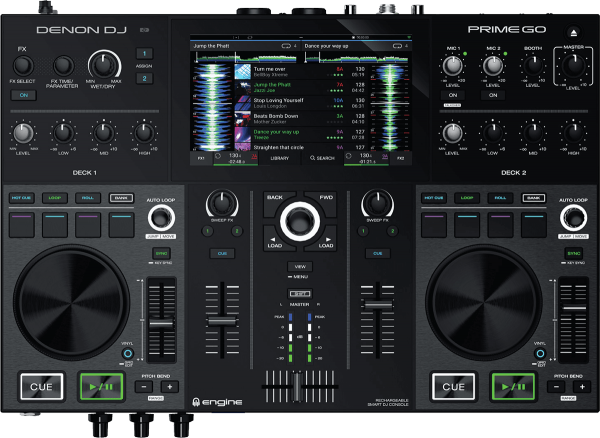Click the MIC 2 LEVEL knob
The height and width of the screenshot is (438, 600).
pos(493,65)
